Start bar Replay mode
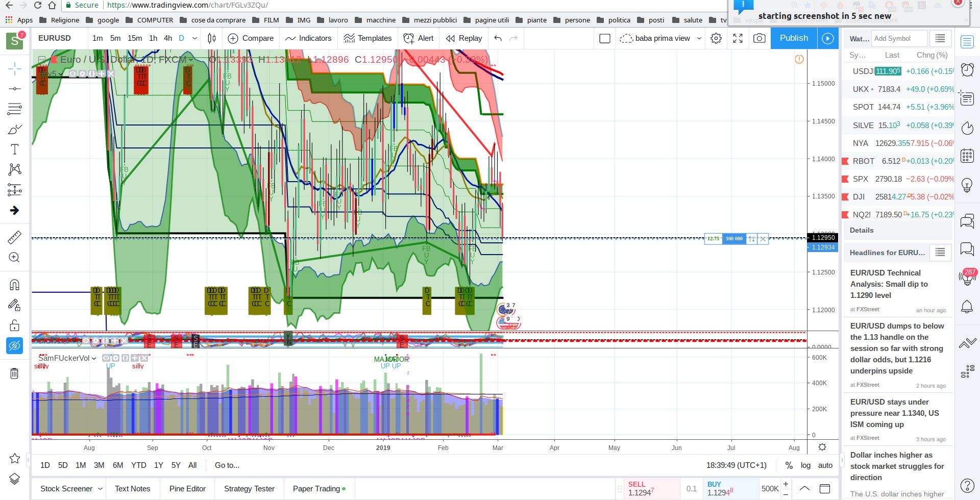This screenshot has width=980, height=500. (464, 38)
